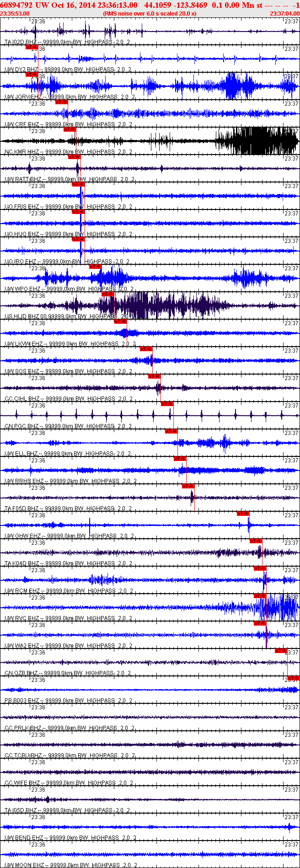Click the end time 23:37:04.00
Viewport: 300px width, 868px height.
(x=285, y=13)
